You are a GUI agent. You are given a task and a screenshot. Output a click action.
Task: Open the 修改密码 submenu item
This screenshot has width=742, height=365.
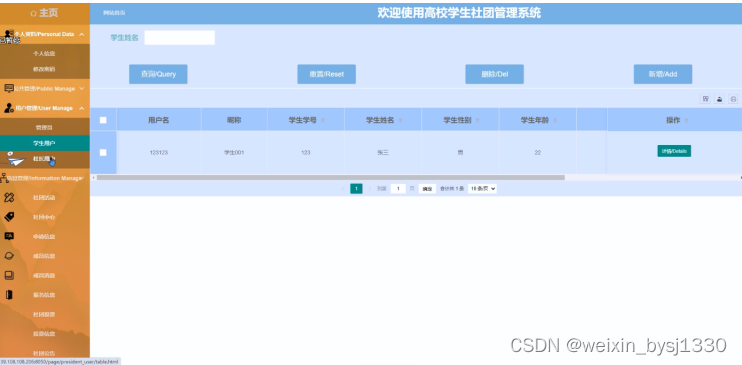(44, 69)
